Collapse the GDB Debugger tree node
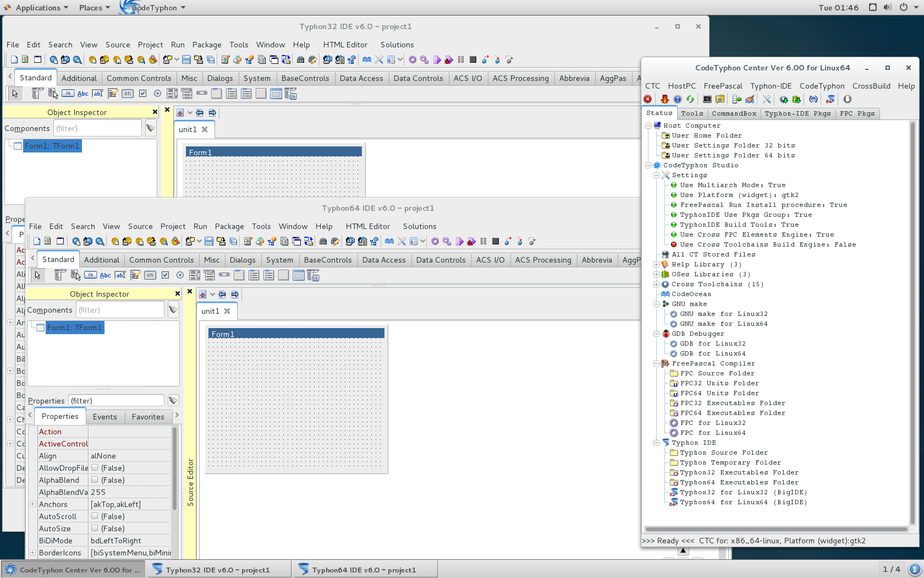924x578 pixels. coord(656,334)
